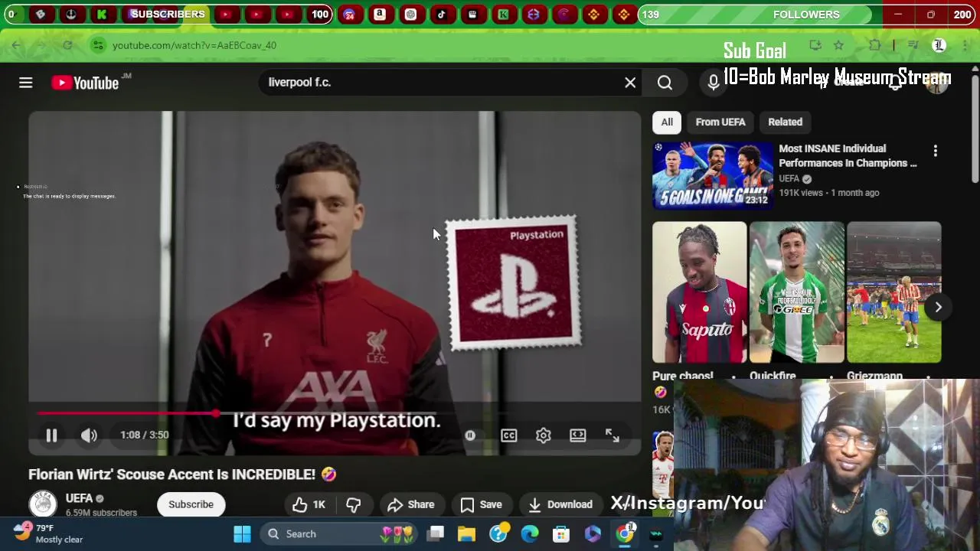Image resolution: width=980 pixels, height=551 pixels.
Task: Click the video title Florian Wirtz' Scouse Accent
Action: pos(182,474)
